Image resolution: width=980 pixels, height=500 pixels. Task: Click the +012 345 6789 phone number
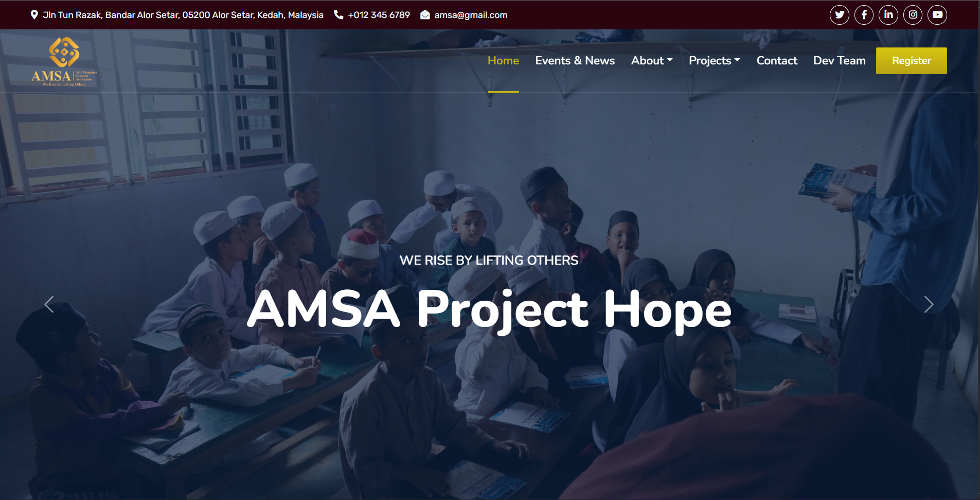click(379, 15)
